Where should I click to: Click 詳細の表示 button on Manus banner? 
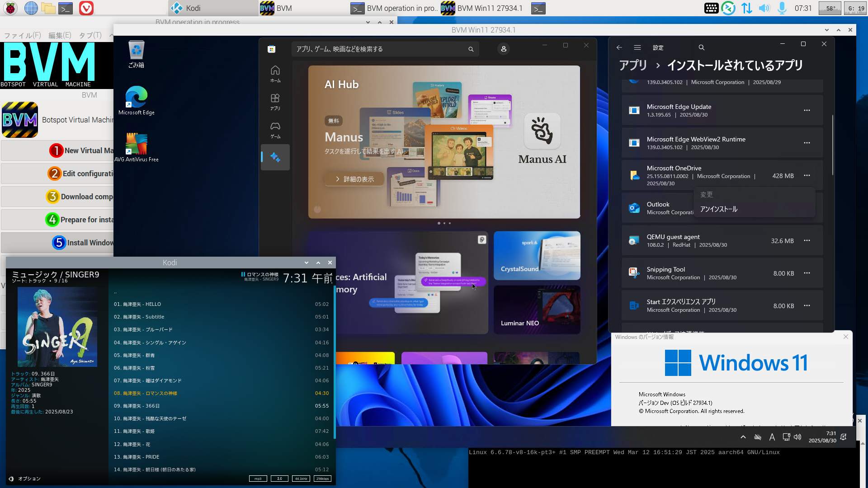click(354, 179)
